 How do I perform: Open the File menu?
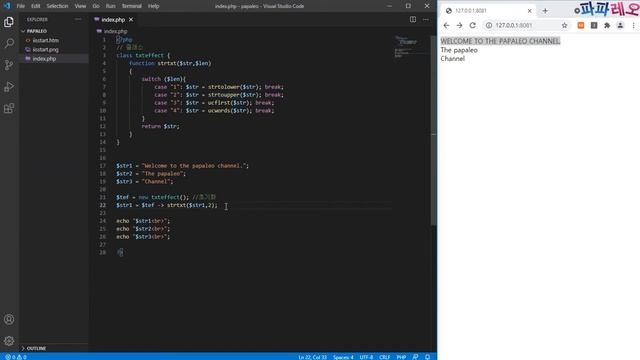pyautogui.click(x=21, y=6)
